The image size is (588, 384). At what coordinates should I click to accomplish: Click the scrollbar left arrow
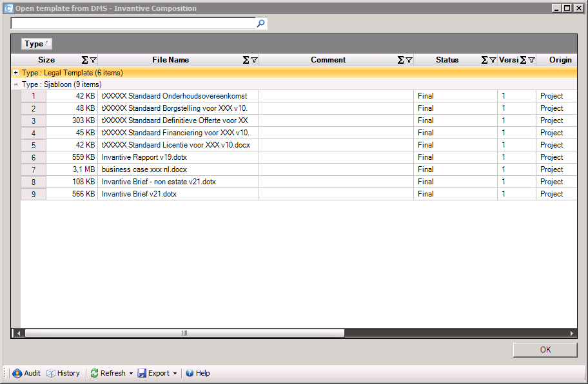click(x=18, y=333)
